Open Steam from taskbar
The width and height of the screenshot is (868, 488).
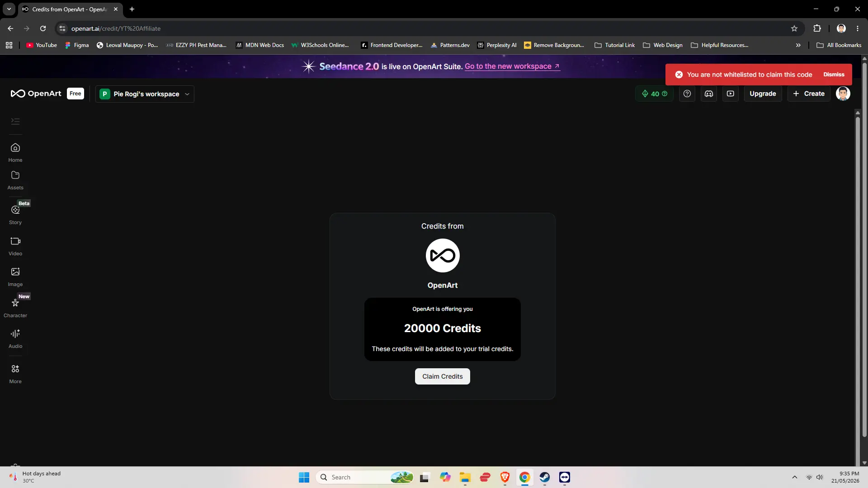click(x=544, y=477)
